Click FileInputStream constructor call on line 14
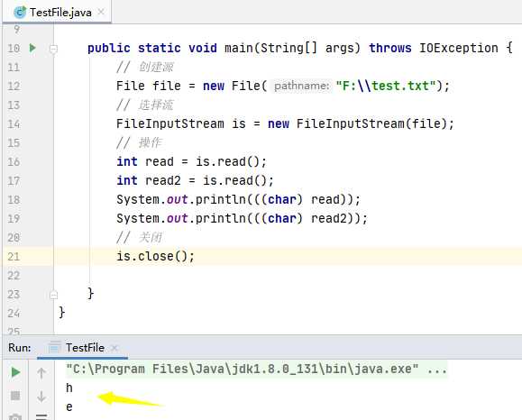 (375, 123)
